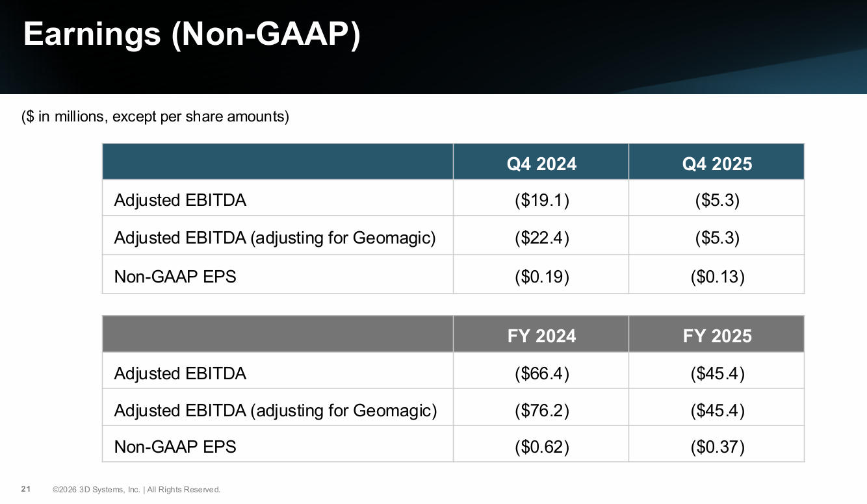Click the Q4 2024 column header
The image size is (867, 504).
[x=541, y=164]
